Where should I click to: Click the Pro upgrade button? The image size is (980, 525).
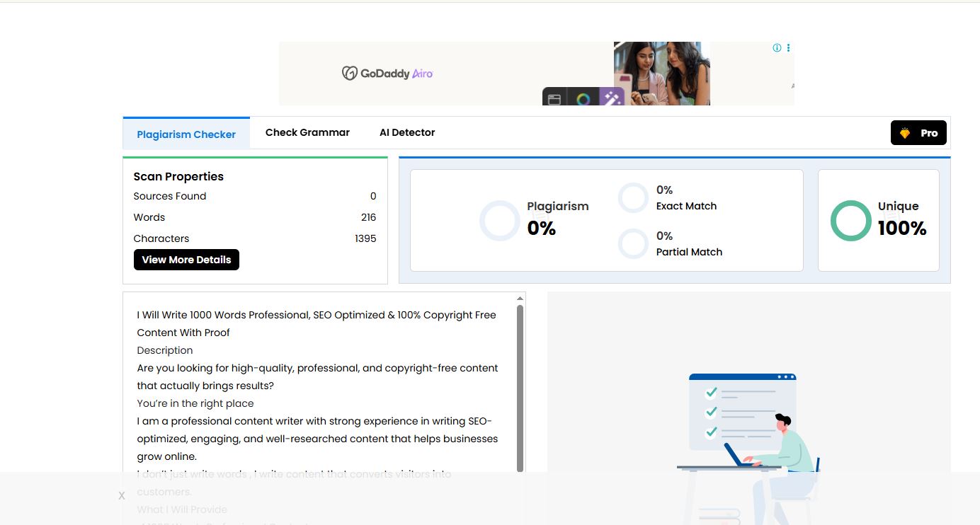918,132
